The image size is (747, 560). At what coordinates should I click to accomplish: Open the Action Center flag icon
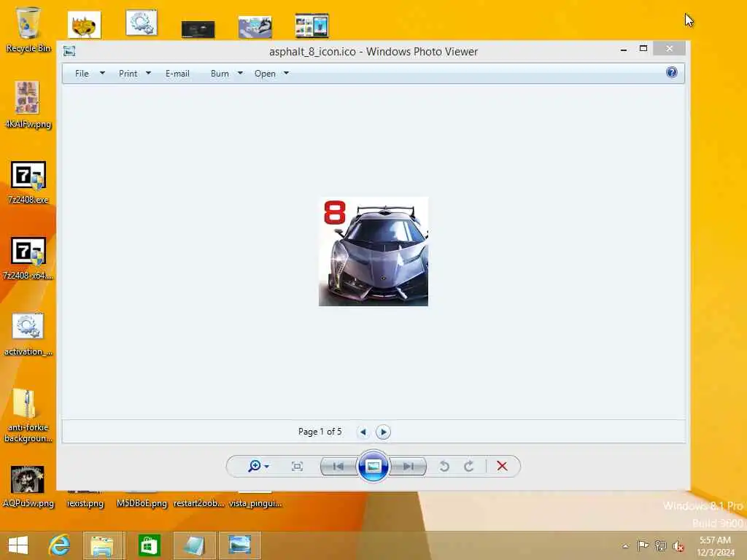click(643, 545)
